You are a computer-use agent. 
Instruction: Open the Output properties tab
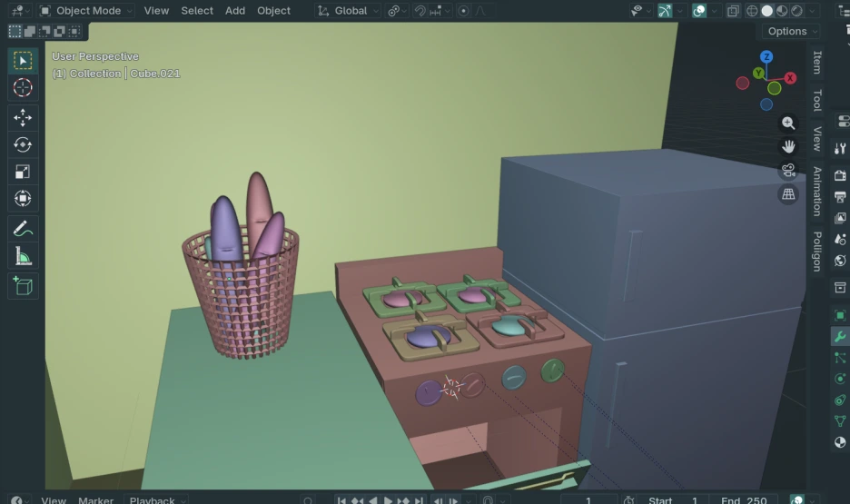[x=840, y=197]
